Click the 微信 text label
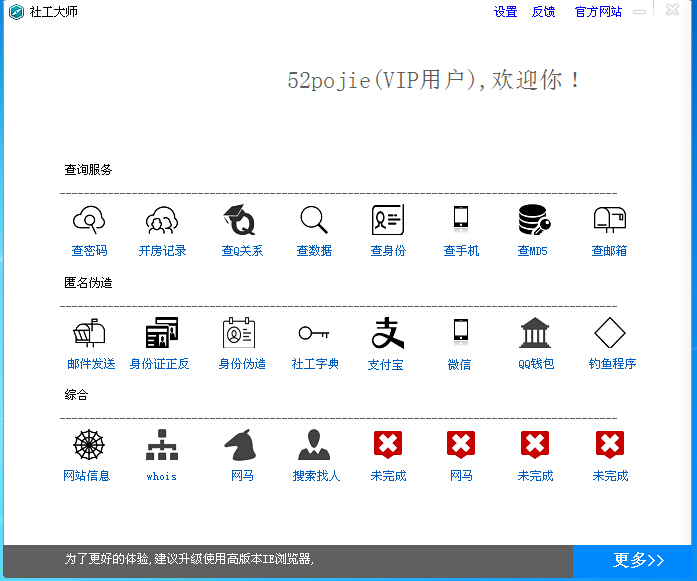The width and height of the screenshot is (697, 581). click(459, 365)
